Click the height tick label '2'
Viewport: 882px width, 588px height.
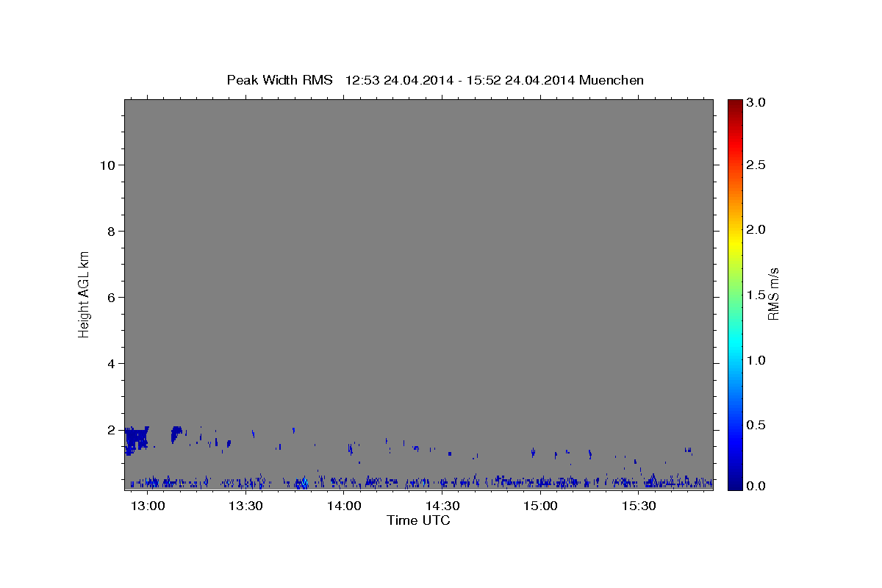(110, 430)
